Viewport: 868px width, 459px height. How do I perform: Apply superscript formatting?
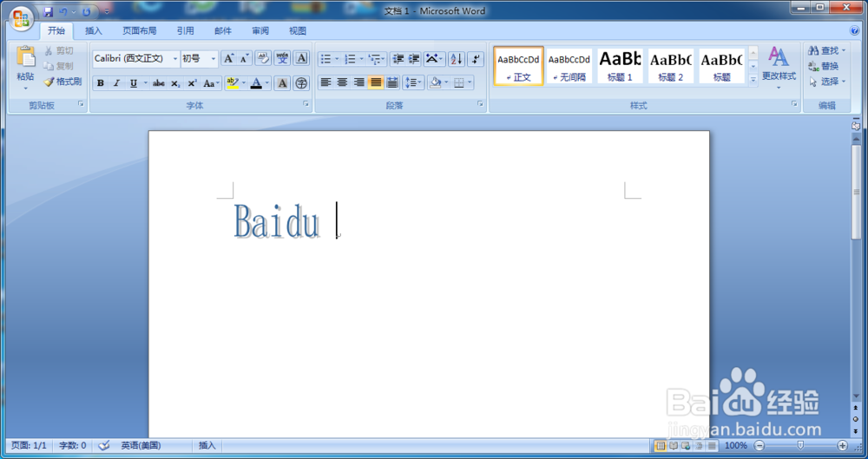pos(192,83)
